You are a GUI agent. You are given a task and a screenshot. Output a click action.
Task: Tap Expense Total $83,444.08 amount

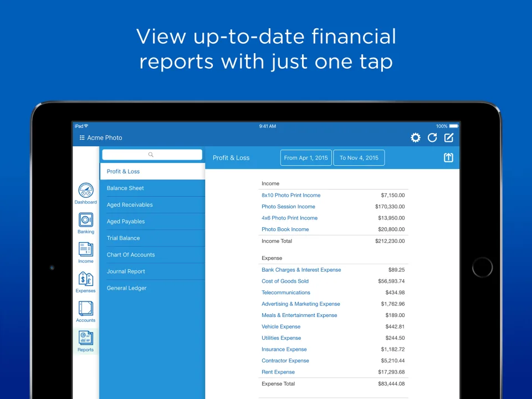(x=391, y=383)
